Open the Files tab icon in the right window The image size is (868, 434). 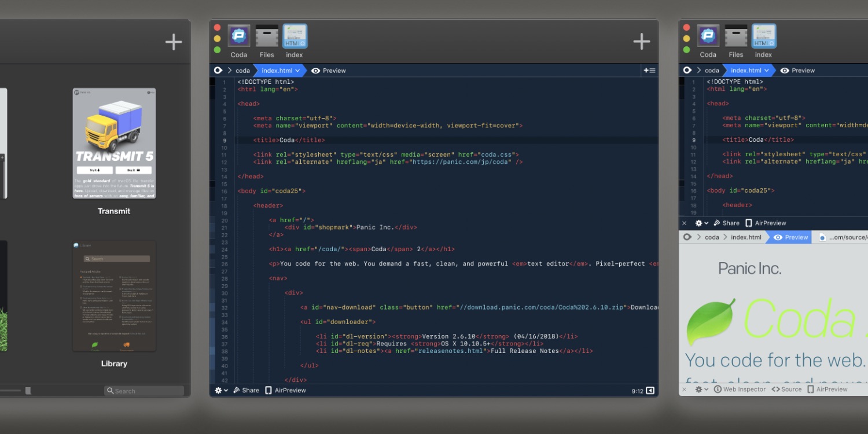point(736,36)
